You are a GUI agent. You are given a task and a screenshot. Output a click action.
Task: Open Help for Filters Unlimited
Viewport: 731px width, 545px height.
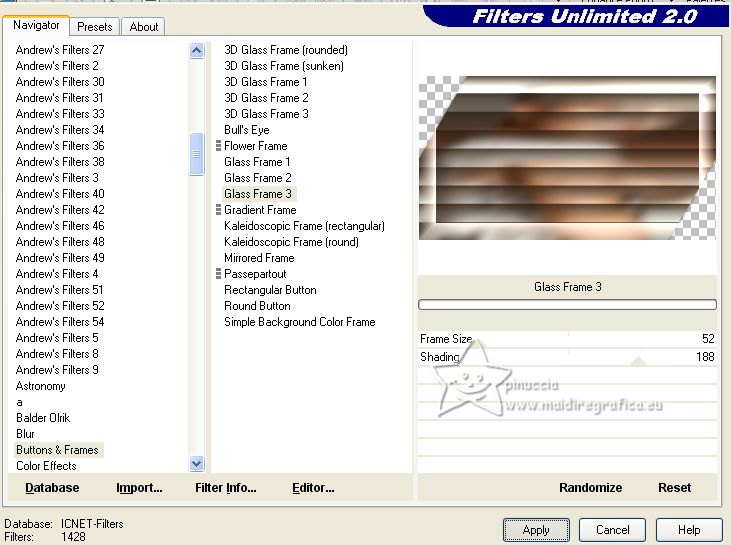689,530
